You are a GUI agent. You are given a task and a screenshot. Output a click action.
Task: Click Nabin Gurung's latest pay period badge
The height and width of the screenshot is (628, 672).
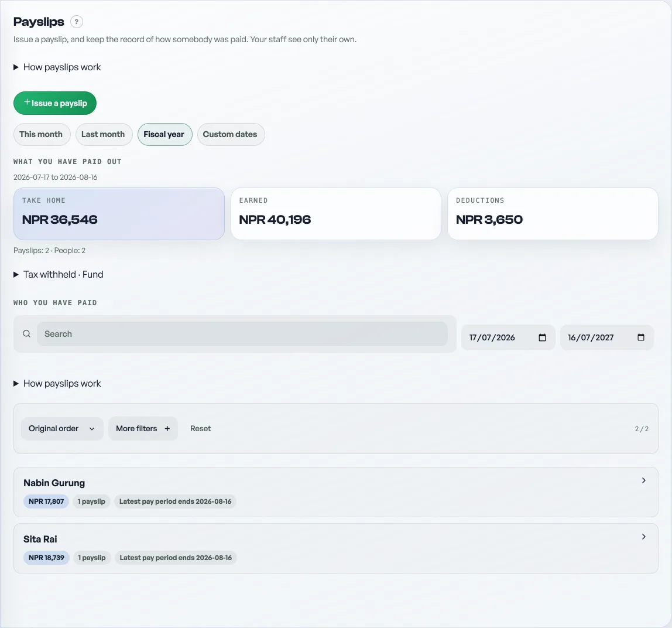[175, 501]
